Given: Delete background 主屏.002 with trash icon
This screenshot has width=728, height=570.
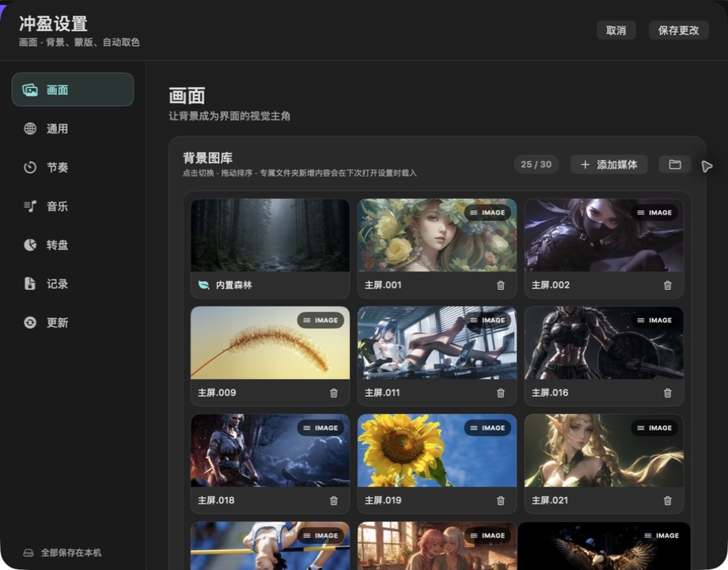Looking at the screenshot, I should click(x=668, y=285).
